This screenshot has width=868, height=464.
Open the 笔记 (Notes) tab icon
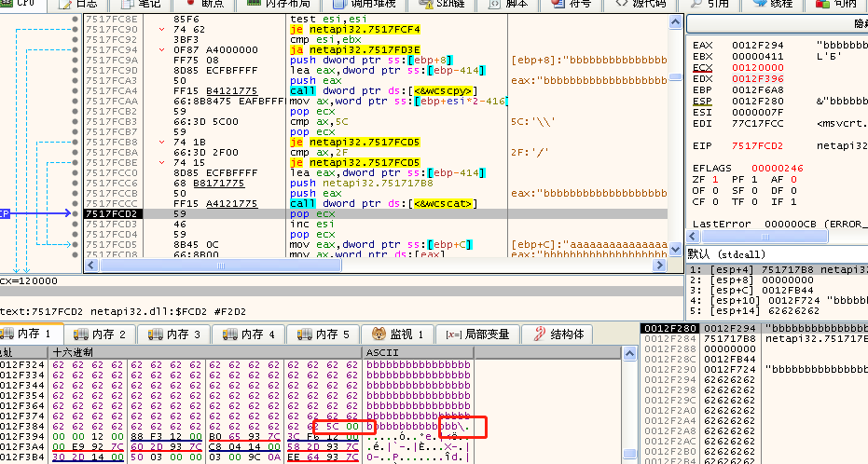pyautogui.click(x=131, y=5)
